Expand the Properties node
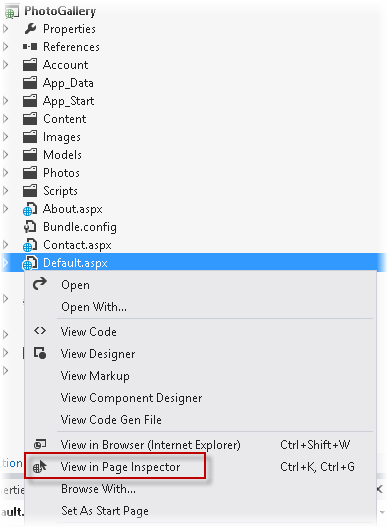The image size is (388, 528). pos(5,29)
